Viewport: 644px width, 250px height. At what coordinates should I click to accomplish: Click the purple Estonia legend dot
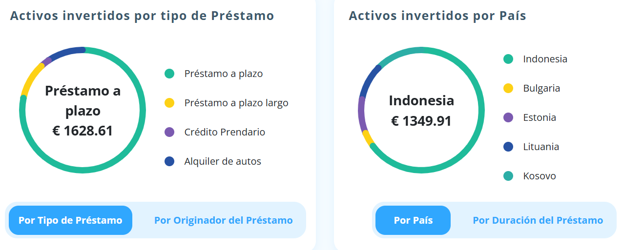(508, 117)
